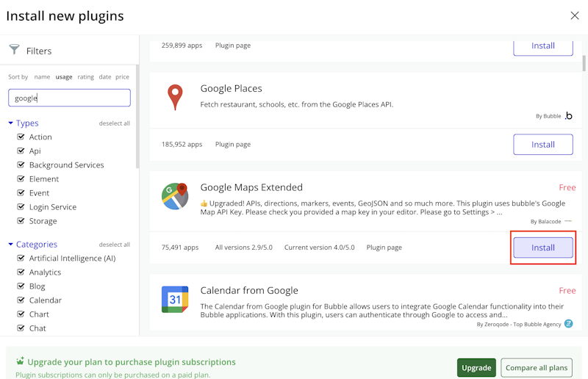This screenshot has height=379, width=588.
Task: Uncheck the Artificial Intelligence (AI) category
Action: coord(21,258)
